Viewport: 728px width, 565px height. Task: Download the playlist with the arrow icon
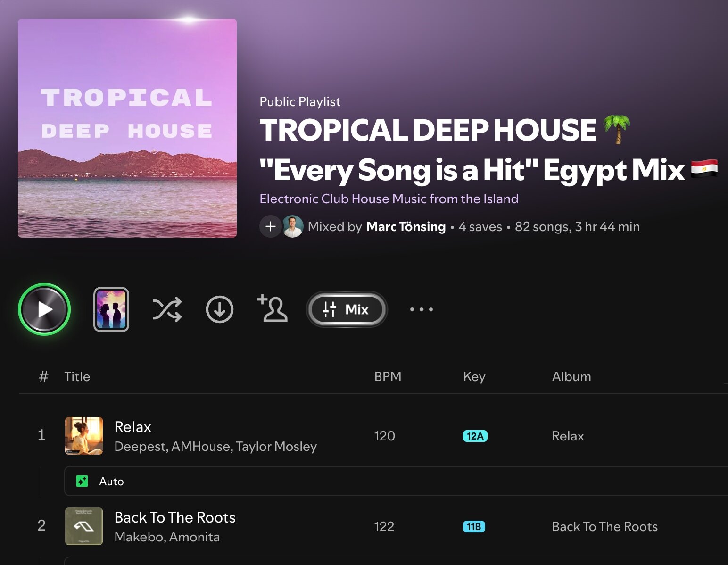point(220,309)
